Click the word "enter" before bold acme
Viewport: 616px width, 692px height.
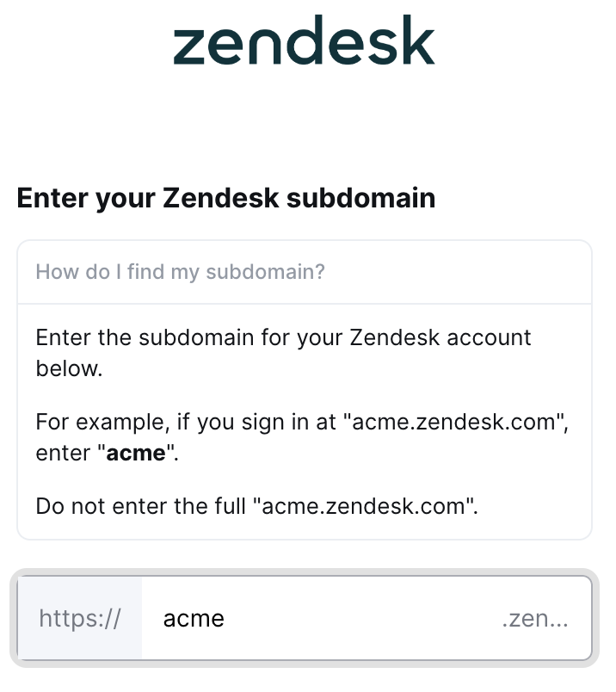tap(63, 454)
